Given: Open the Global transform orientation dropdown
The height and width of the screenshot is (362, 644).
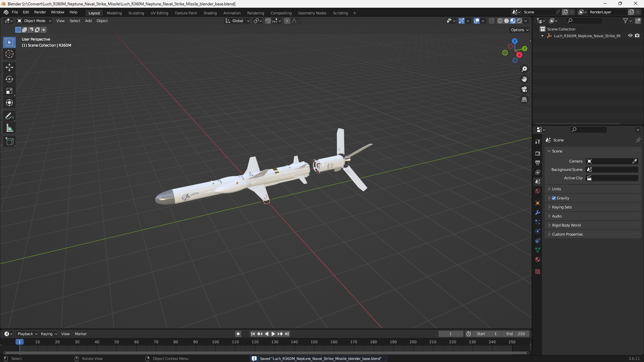Looking at the screenshot, I should [237, 21].
